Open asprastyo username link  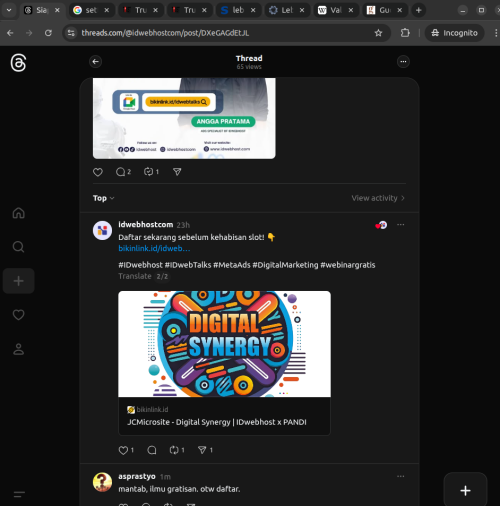pos(137,476)
